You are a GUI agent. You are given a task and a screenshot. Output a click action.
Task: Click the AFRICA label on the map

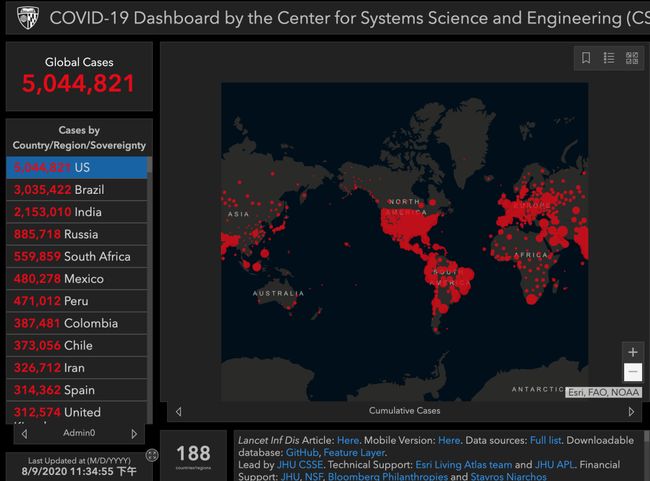[531, 255]
